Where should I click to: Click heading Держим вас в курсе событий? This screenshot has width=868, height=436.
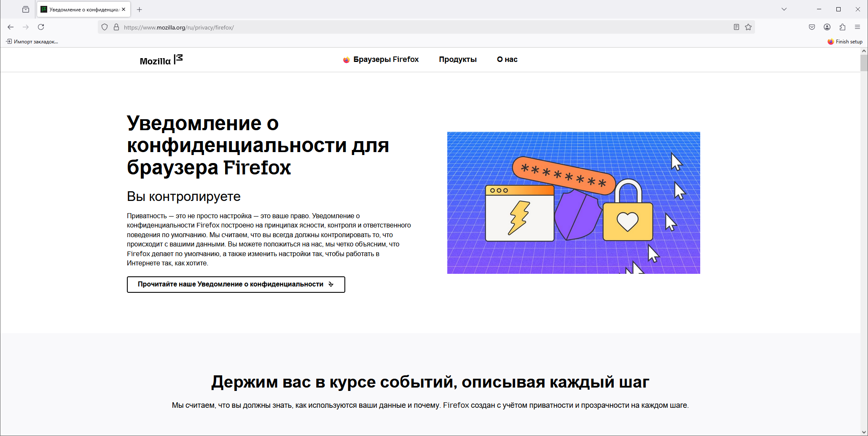(x=430, y=382)
